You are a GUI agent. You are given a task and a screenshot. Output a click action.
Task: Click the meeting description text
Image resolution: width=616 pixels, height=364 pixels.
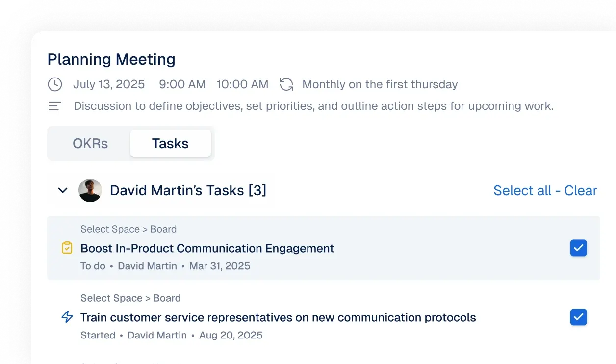[x=313, y=106]
